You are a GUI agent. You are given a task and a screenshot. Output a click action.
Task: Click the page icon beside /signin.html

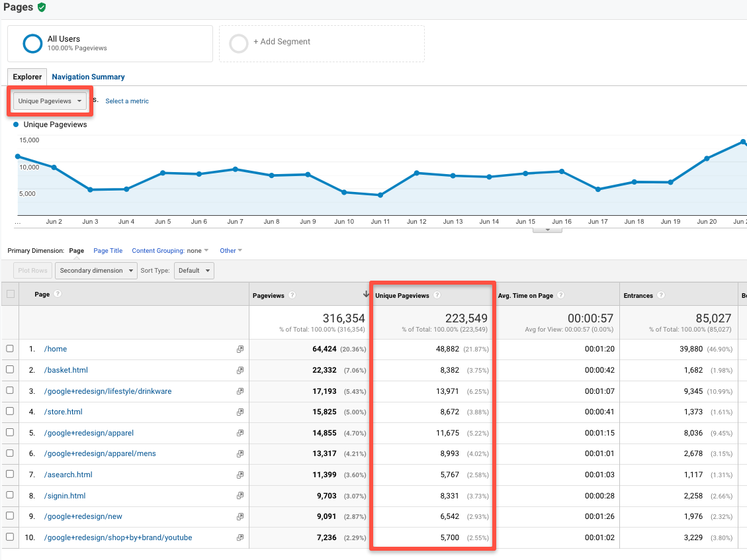coord(240,495)
